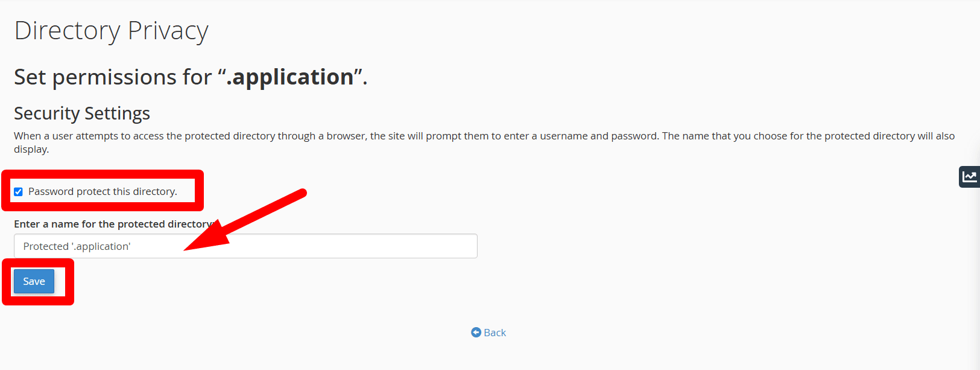Screen dimensions: 980x370
Task: Follow the Back link text
Action: [495, 333]
